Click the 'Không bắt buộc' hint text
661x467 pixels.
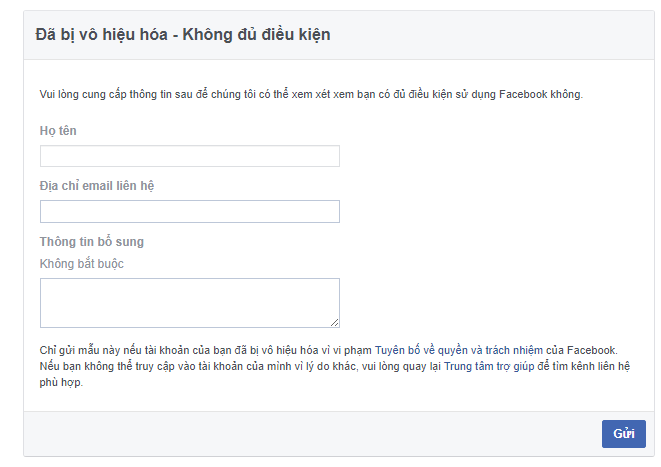coord(82,264)
